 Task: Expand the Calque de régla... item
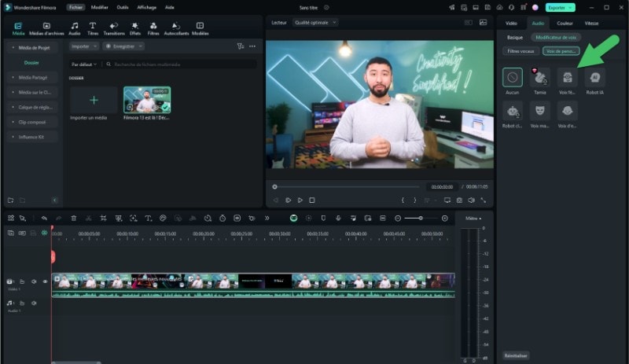point(32,107)
